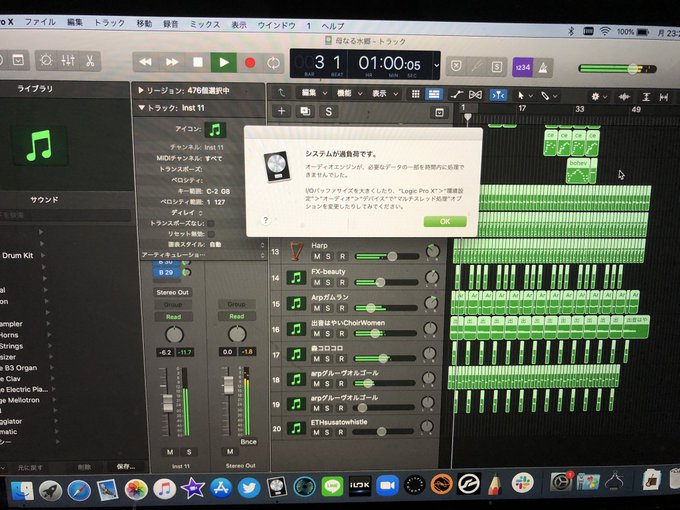
Task: Open the Mixer sliders icon in toolbar
Action: click(68, 61)
